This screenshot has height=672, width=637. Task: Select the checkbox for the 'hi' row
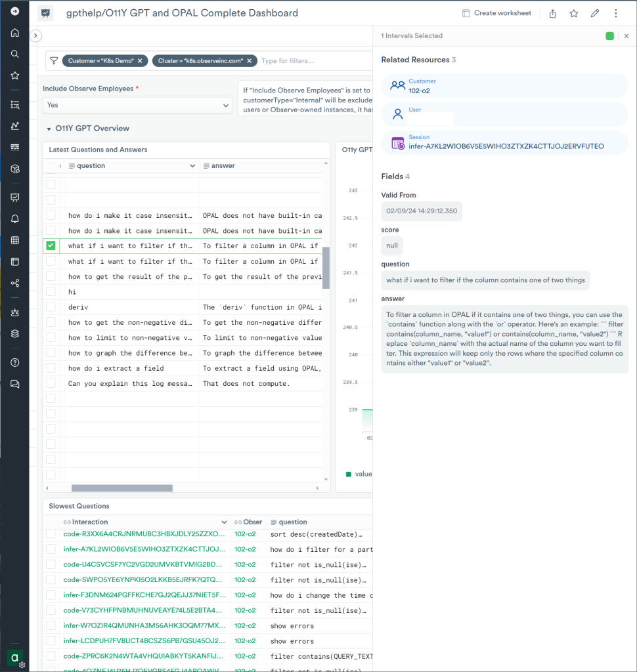pos(51,291)
